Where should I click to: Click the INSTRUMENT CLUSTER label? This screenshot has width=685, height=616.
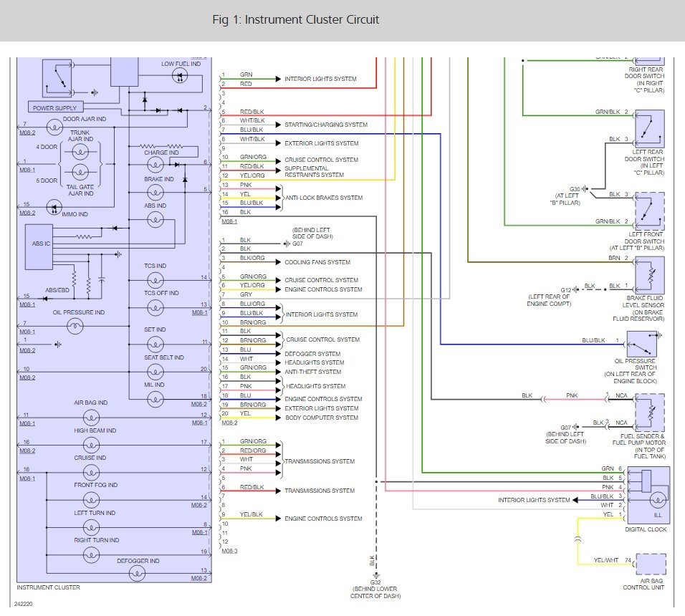pyautogui.click(x=49, y=587)
